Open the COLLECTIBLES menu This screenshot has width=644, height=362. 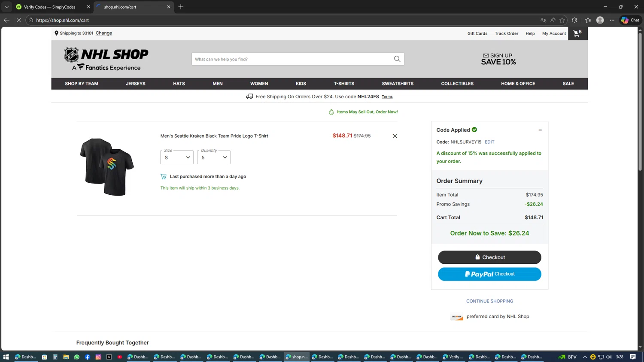point(457,84)
